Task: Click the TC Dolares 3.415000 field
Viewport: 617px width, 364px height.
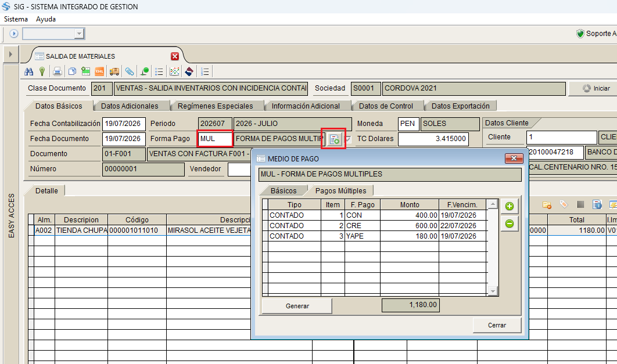Action: pyautogui.click(x=433, y=139)
